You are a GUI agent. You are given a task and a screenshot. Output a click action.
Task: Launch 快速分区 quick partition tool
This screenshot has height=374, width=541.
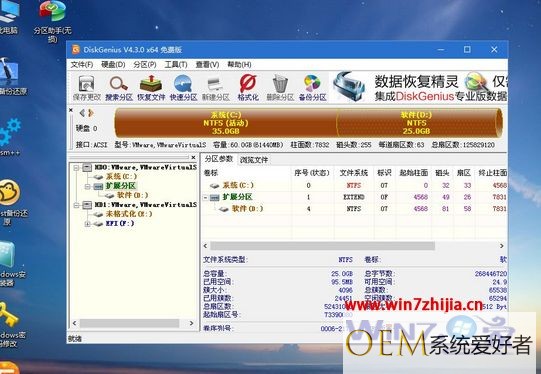click(x=183, y=88)
